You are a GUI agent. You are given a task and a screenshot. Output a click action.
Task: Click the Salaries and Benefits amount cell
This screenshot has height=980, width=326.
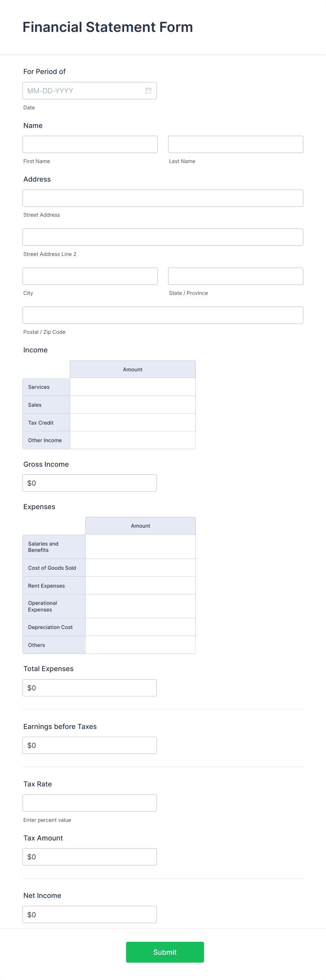pos(140,547)
